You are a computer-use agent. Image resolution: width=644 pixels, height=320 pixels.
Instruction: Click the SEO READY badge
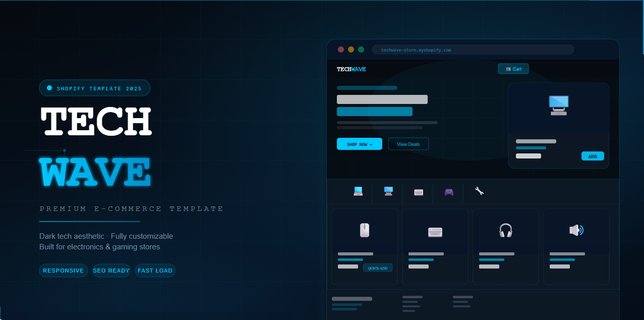pyautogui.click(x=111, y=271)
